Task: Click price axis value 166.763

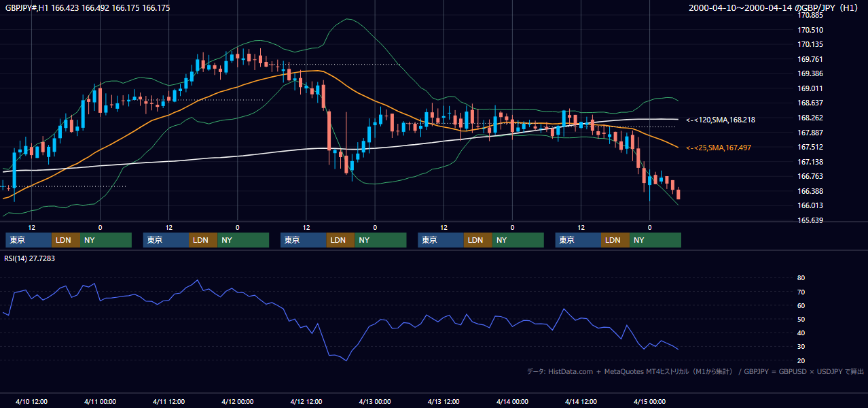Action: [x=810, y=176]
